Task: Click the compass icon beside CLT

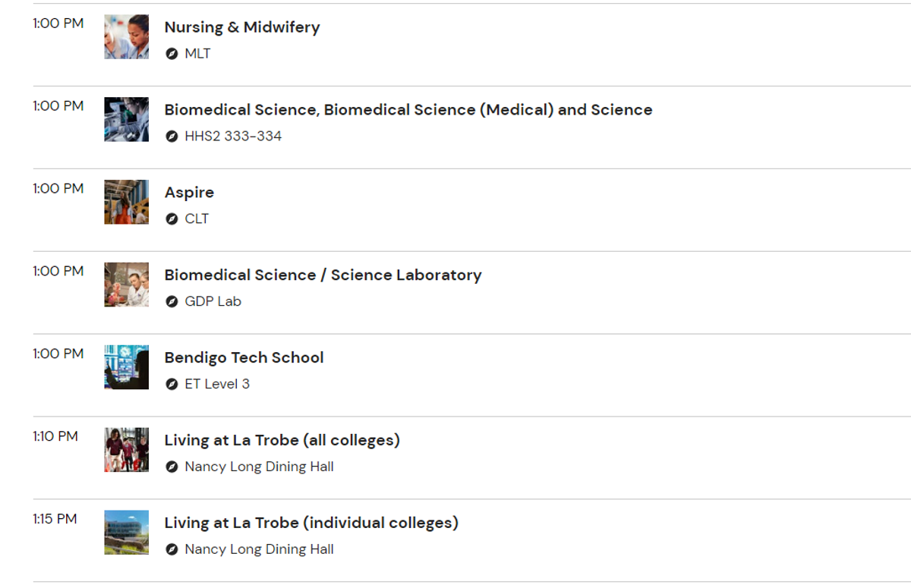Action: click(x=172, y=219)
